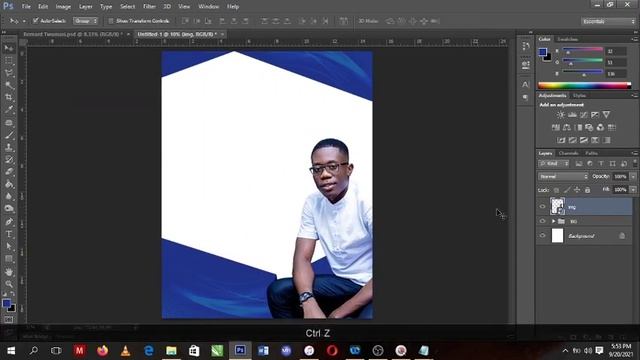The width and height of the screenshot is (640, 360).
Task: Open the Layers panel menu
Action: click(x=634, y=153)
